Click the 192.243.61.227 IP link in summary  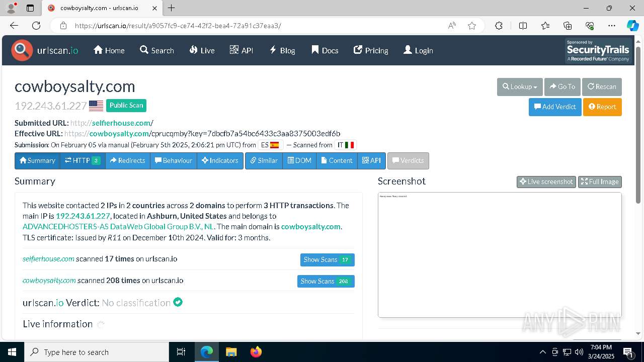coord(83,216)
